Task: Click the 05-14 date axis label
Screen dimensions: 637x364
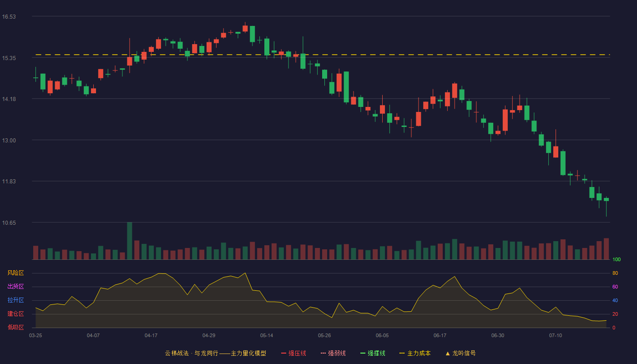Action: [x=267, y=335]
